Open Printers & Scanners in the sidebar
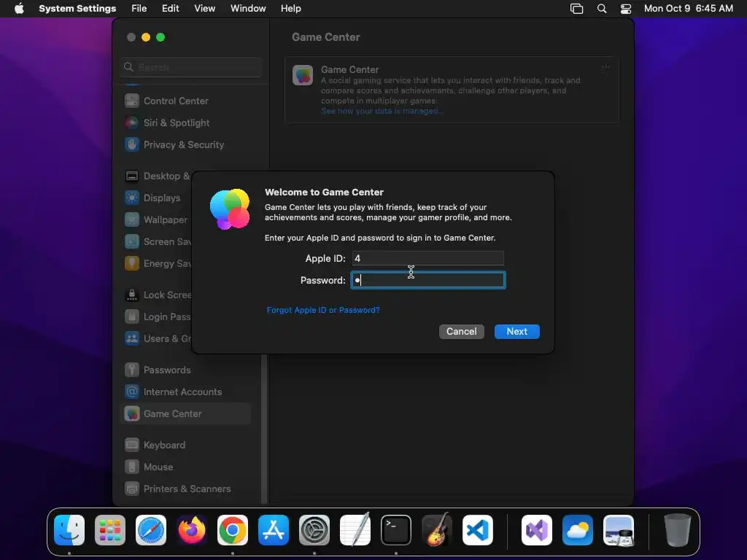This screenshot has height=560, width=747. click(x=186, y=489)
